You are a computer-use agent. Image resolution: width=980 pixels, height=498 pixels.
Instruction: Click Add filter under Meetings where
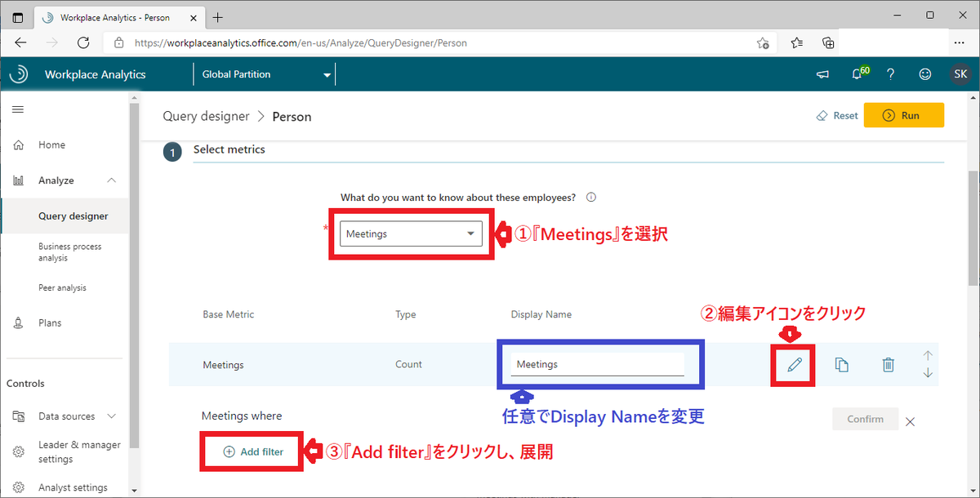253,451
